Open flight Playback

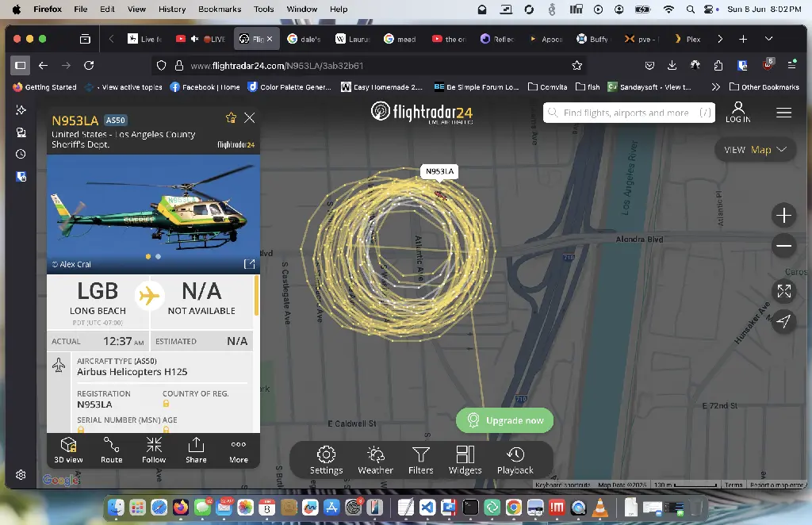click(515, 460)
